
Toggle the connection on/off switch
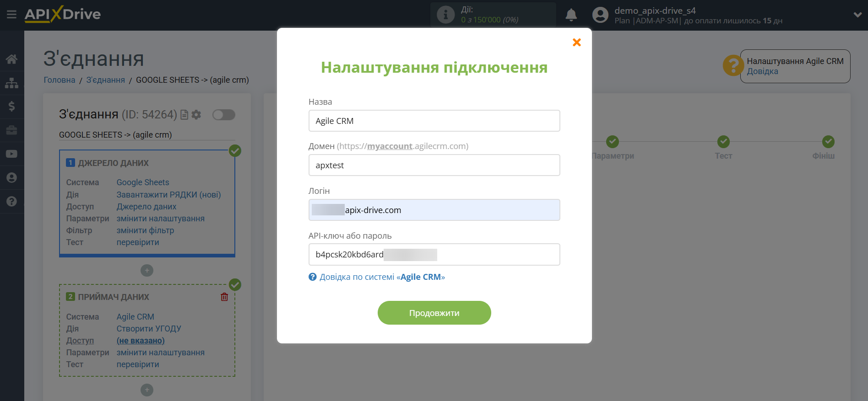click(224, 115)
